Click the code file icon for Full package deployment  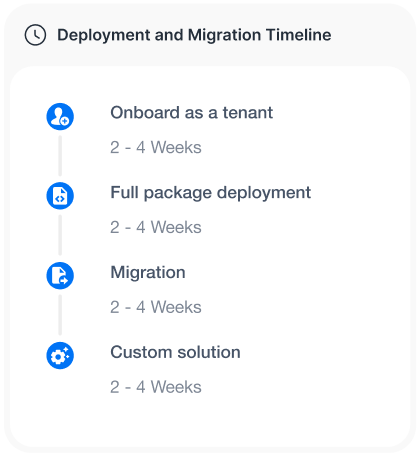click(x=60, y=196)
